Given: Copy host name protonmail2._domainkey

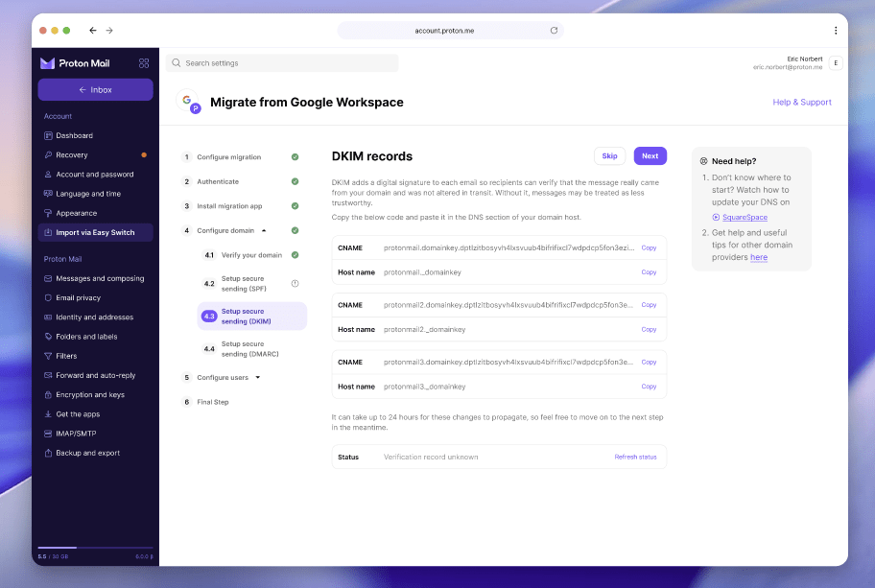Looking at the screenshot, I should click(649, 330).
